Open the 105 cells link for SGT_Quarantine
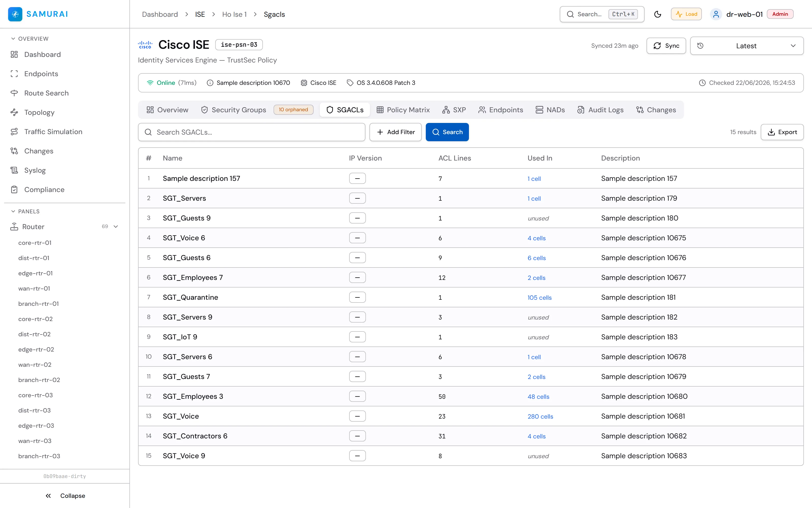Viewport: 812px width, 508px height. point(539,298)
